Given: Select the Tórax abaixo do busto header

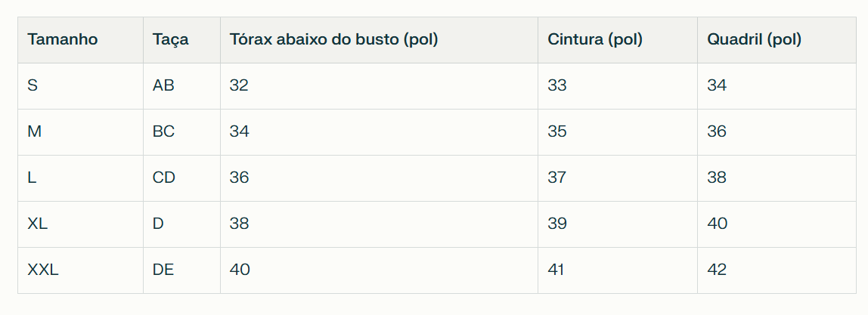Looking at the screenshot, I should tap(333, 40).
